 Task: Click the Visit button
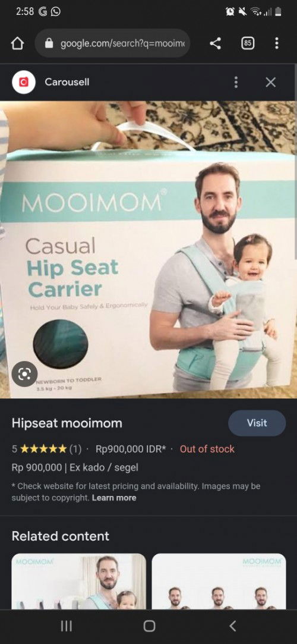pos(257,423)
